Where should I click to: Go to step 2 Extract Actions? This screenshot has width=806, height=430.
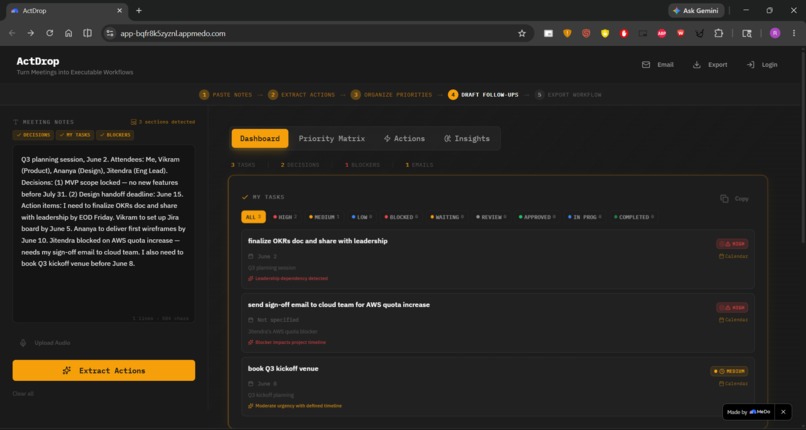[x=301, y=95]
